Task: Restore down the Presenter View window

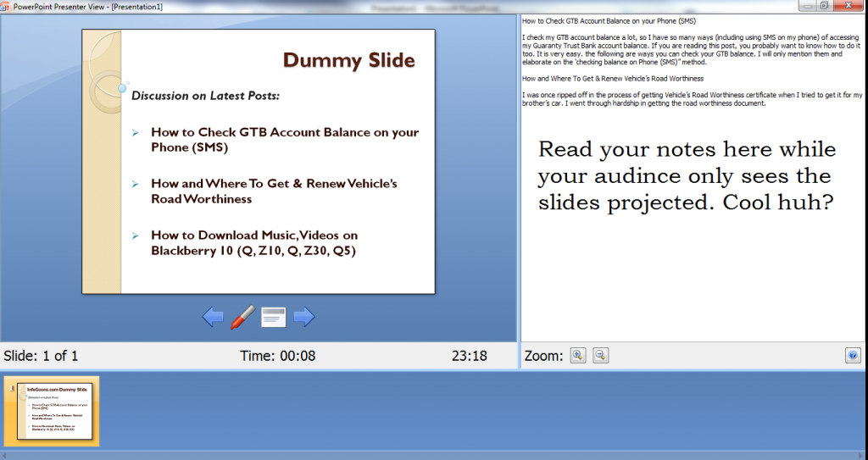Action: 824,6
